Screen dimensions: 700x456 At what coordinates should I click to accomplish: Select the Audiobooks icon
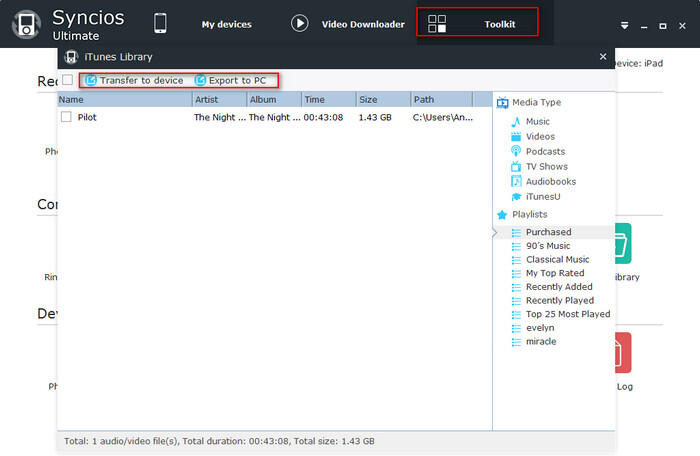click(516, 182)
